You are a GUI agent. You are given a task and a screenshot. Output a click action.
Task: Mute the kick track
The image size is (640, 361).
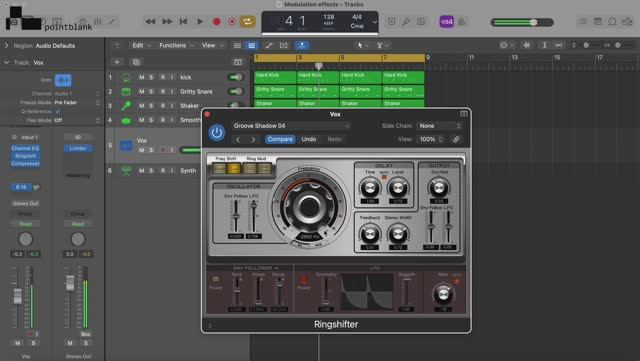pos(142,77)
